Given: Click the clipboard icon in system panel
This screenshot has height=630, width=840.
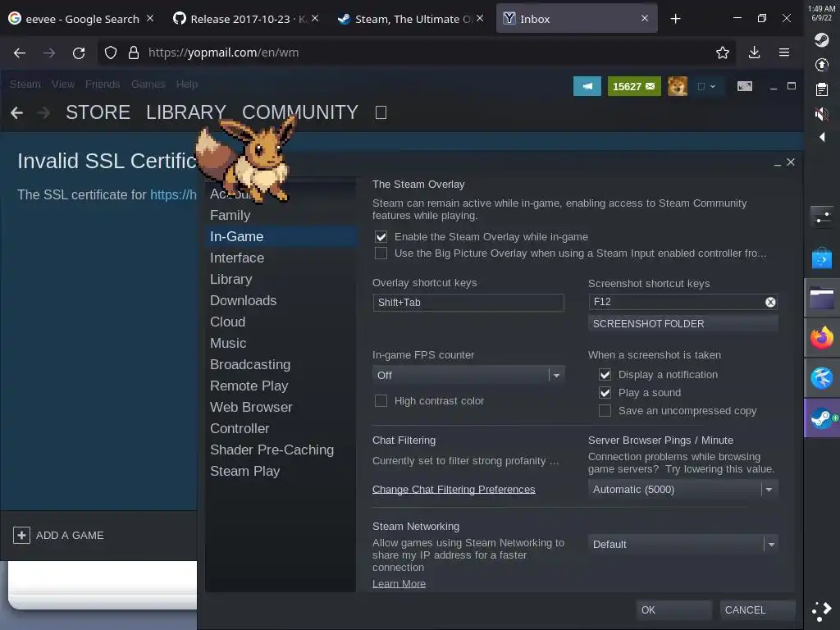Looking at the screenshot, I should pyautogui.click(x=821, y=89).
